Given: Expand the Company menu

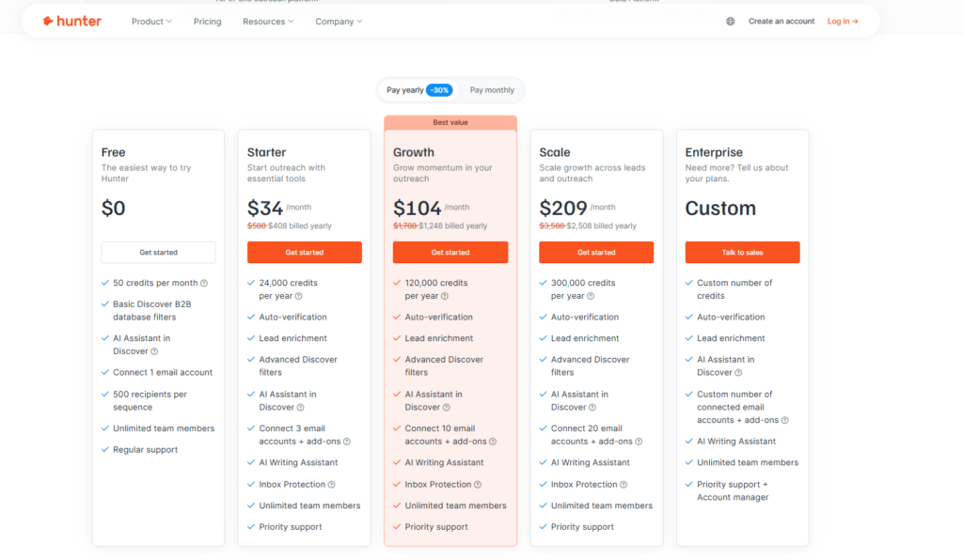Looking at the screenshot, I should tap(339, 22).
